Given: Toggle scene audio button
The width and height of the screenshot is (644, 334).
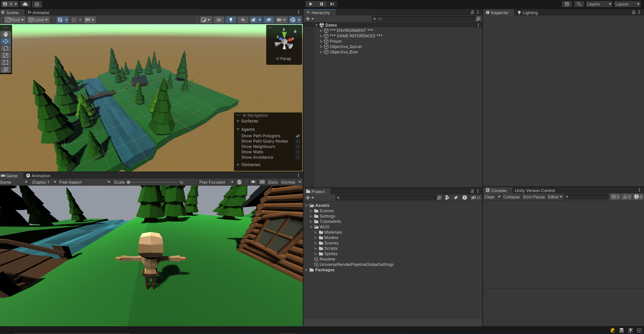Looking at the screenshot, I should (243, 20).
